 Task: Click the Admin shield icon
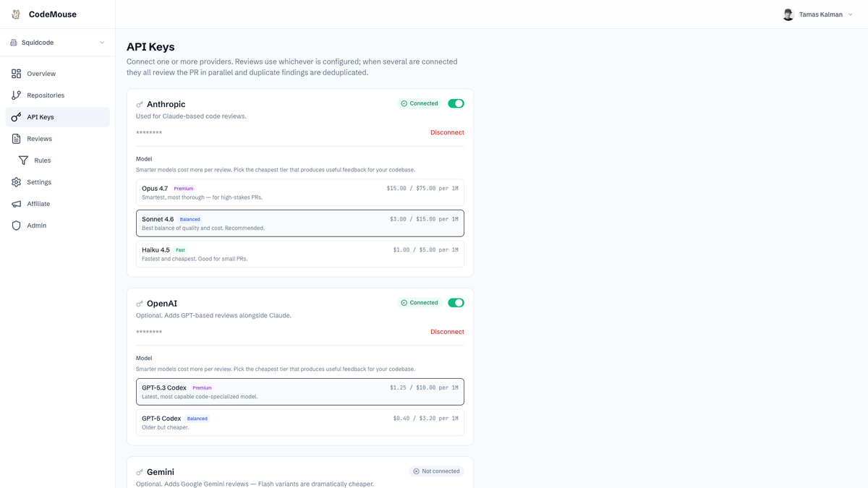[x=16, y=226]
